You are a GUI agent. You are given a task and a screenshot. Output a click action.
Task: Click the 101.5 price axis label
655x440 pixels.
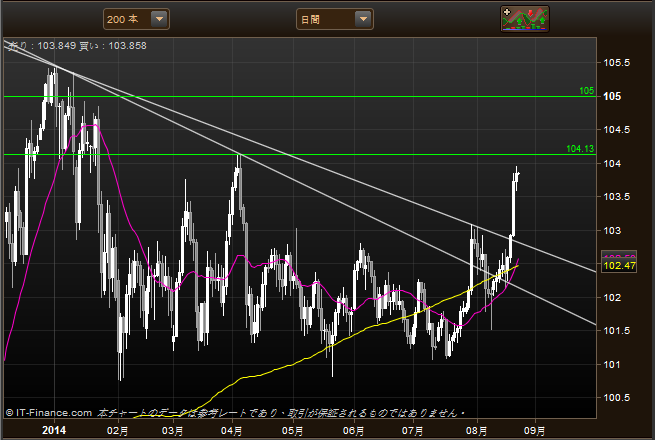617,331
